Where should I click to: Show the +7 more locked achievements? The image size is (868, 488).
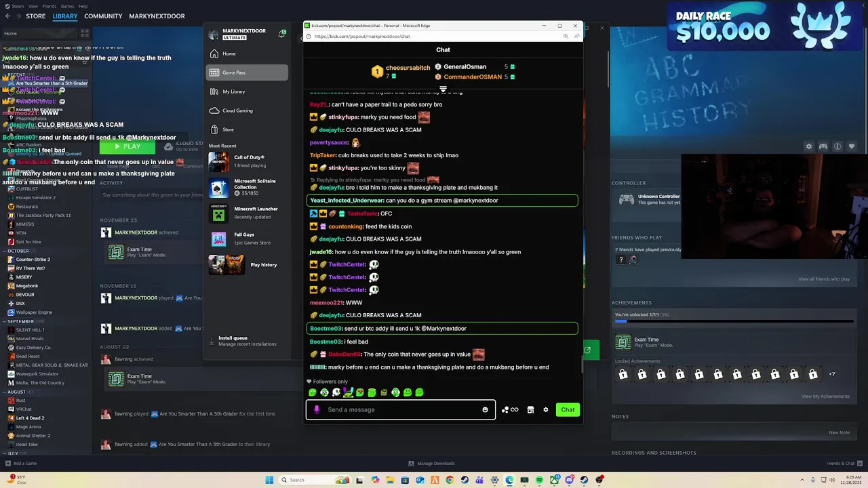pos(832,374)
